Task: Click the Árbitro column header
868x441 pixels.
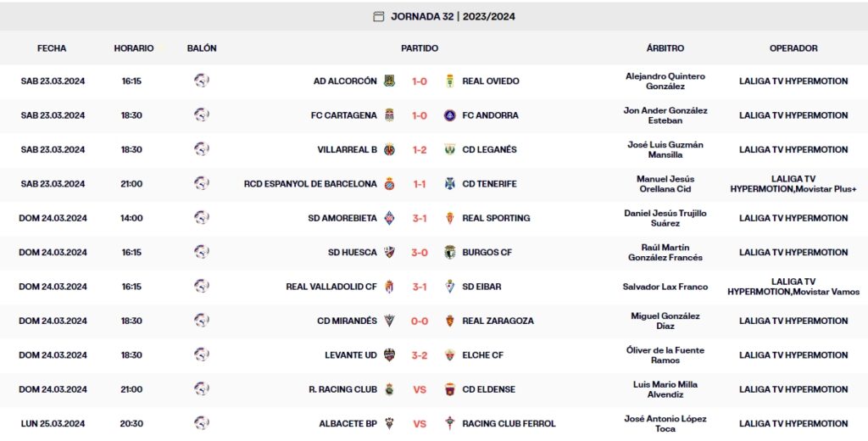Action: coord(665,48)
